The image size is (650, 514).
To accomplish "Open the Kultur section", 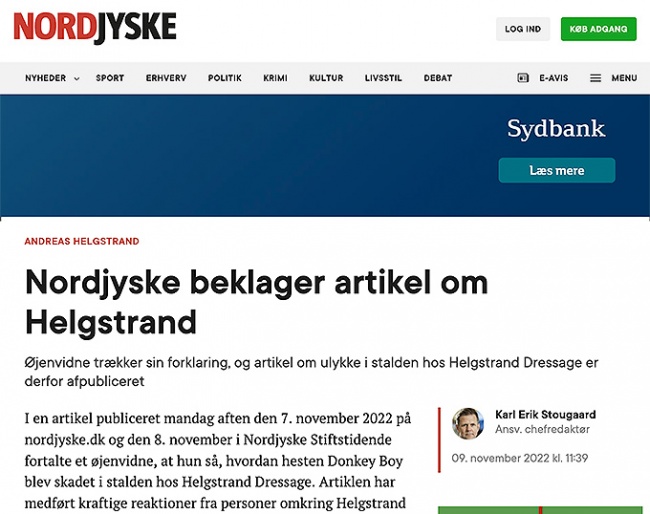I will pyautogui.click(x=326, y=78).
